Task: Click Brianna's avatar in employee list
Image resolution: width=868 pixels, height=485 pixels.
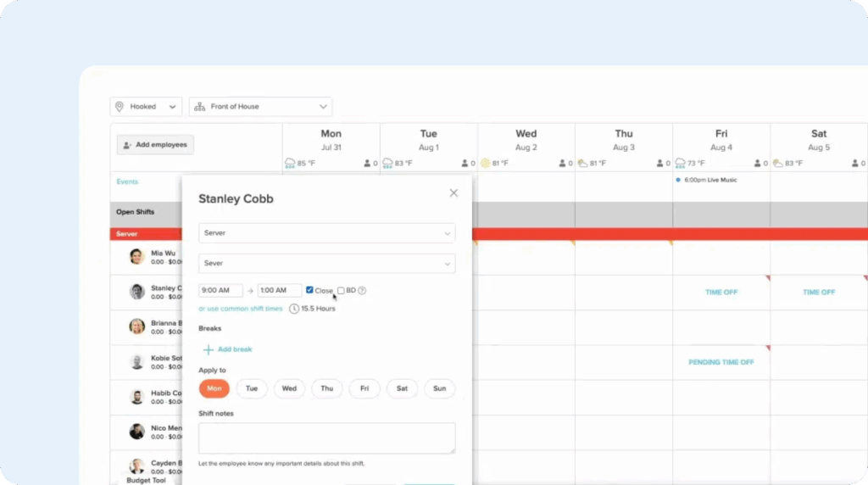Action: (x=136, y=326)
